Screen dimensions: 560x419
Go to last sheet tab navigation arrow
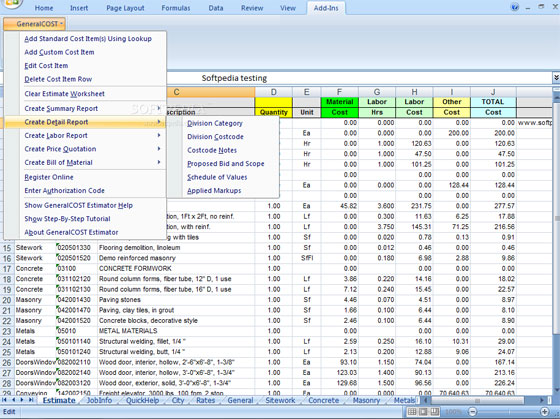pyautogui.click(x=31, y=400)
